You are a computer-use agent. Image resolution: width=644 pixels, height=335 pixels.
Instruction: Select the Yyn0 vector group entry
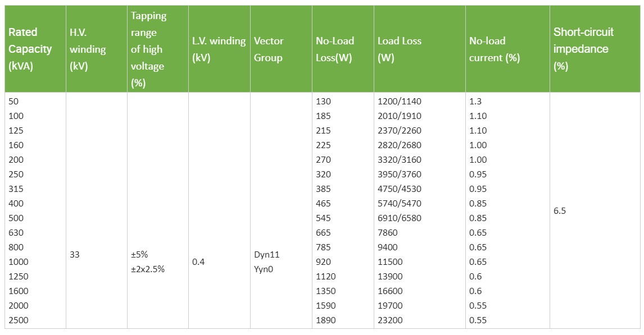pos(266,269)
